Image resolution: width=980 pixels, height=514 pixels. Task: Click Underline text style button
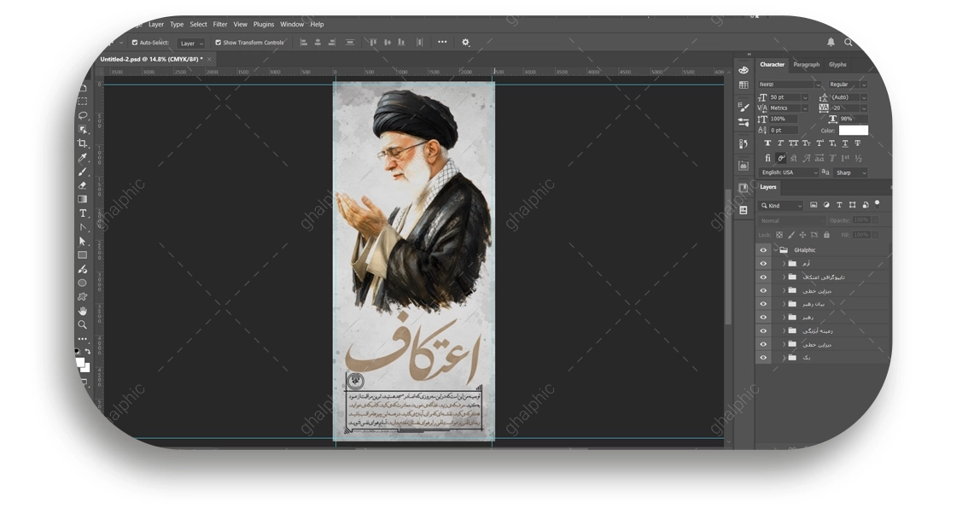click(x=845, y=143)
